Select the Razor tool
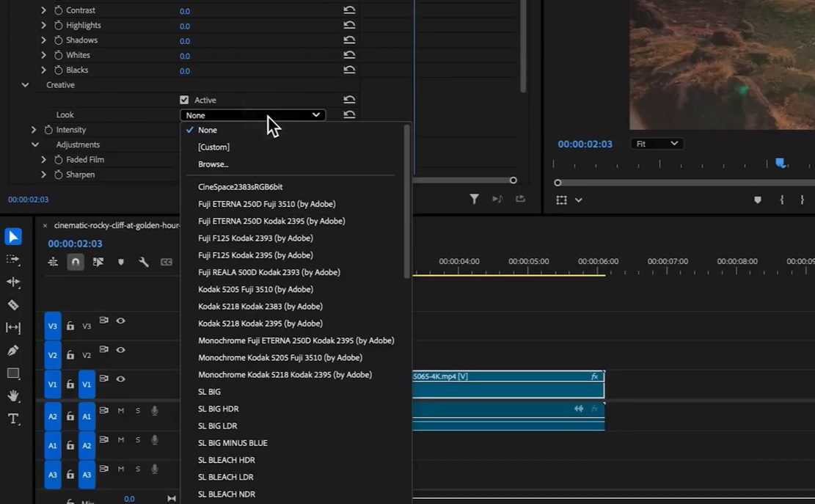815x504 pixels. pos(13,305)
